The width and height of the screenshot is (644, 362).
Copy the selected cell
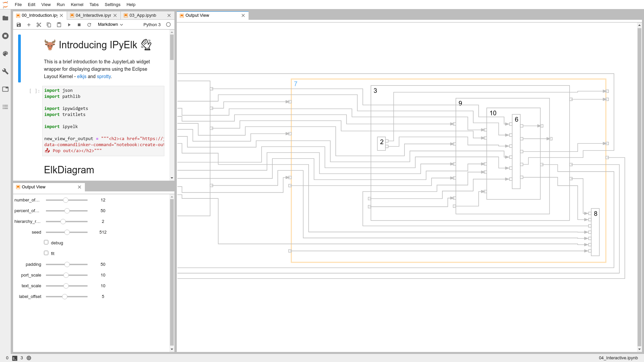tap(49, 25)
